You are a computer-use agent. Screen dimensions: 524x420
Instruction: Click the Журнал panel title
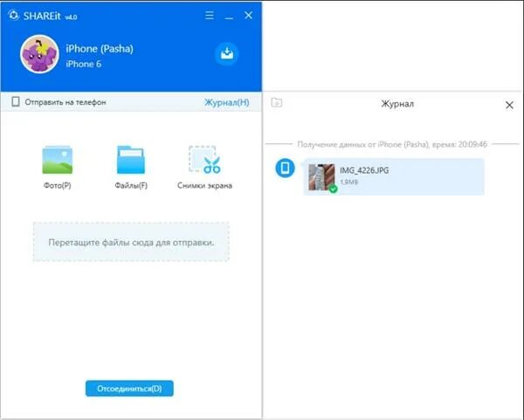[x=397, y=104]
